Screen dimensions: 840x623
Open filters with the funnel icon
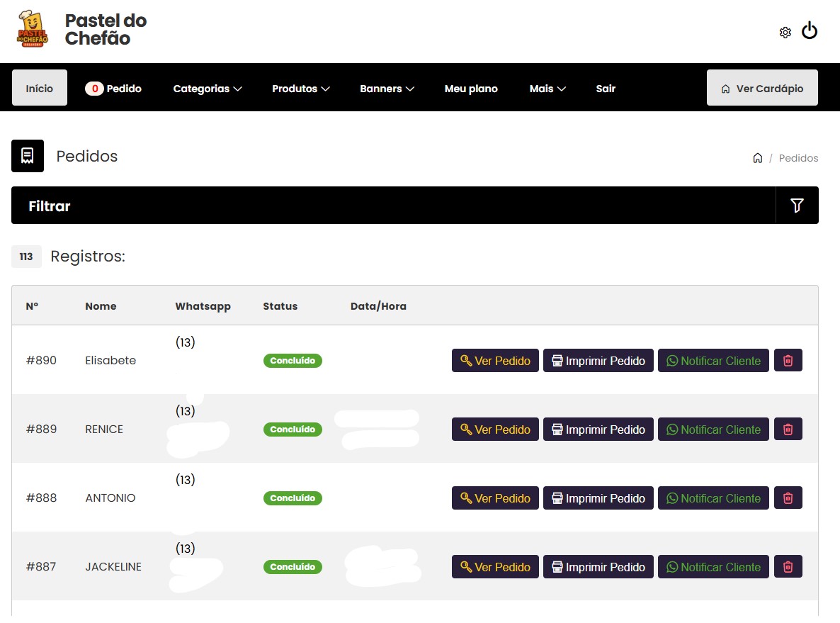(x=796, y=205)
